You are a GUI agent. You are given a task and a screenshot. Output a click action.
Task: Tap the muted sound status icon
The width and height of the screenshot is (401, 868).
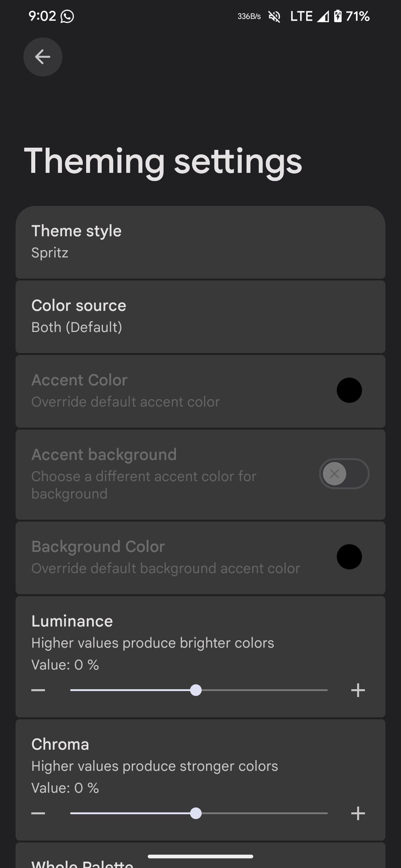(274, 16)
